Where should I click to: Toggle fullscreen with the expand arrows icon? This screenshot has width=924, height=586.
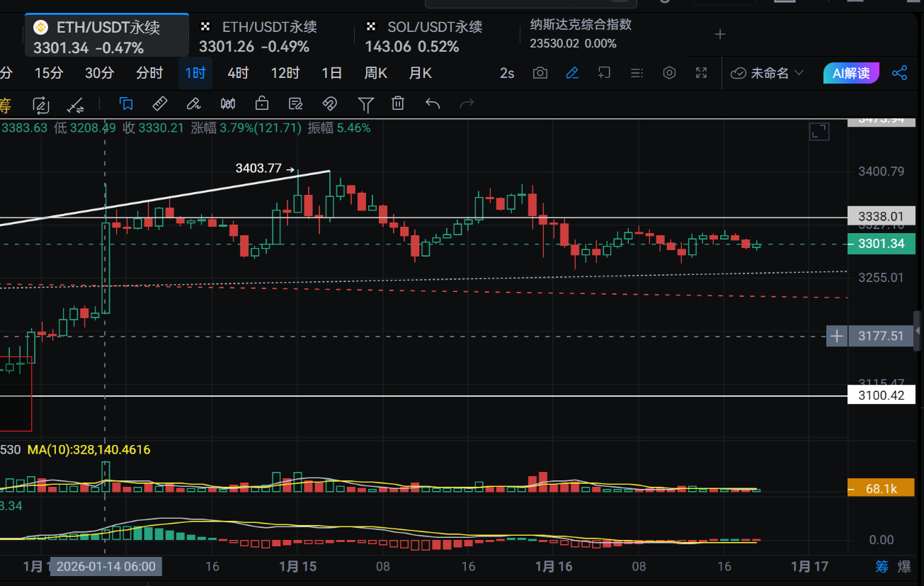pos(702,73)
